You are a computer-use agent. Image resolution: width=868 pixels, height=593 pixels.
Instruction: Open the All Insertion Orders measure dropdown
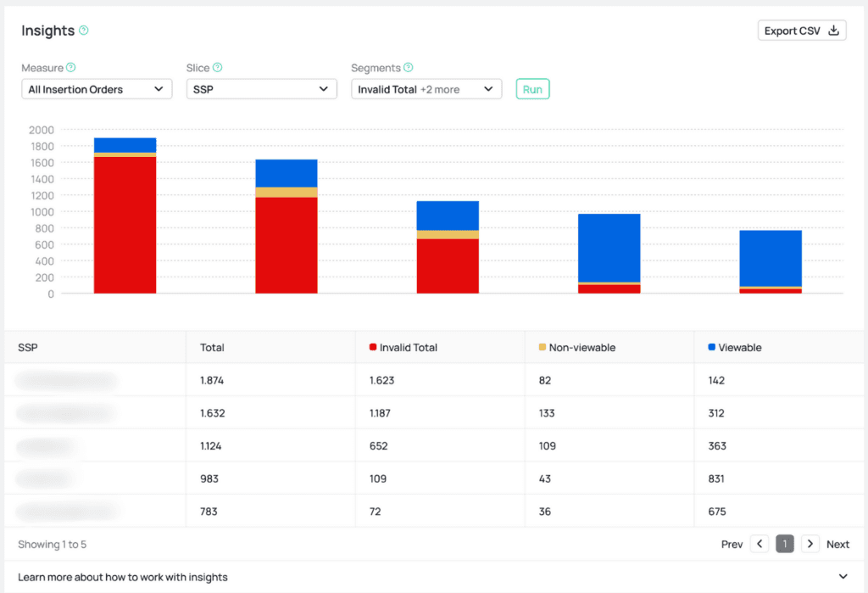[x=96, y=88]
